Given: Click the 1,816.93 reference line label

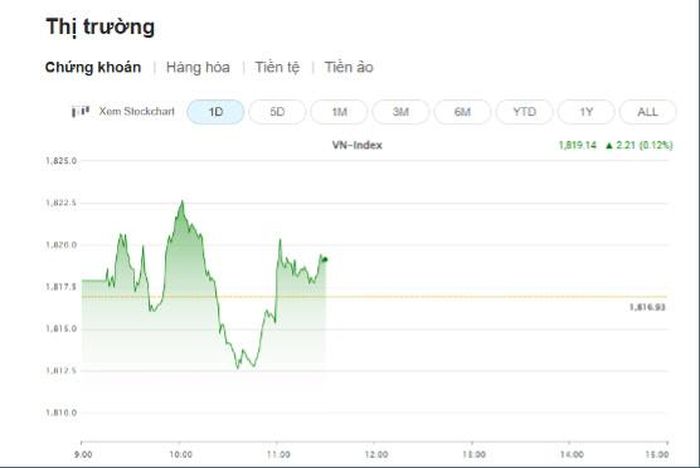Looking at the screenshot, I should pyautogui.click(x=647, y=307).
